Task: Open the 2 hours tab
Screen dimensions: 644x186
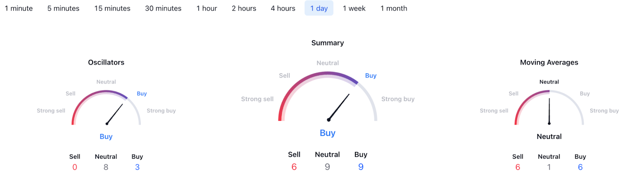Action: coord(244,8)
